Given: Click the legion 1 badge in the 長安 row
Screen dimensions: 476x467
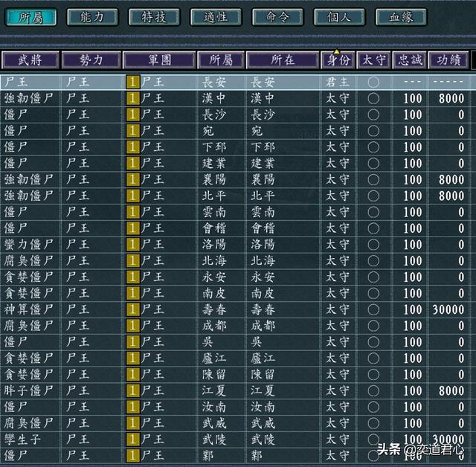Looking at the screenshot, I should (x=132, y=82).
